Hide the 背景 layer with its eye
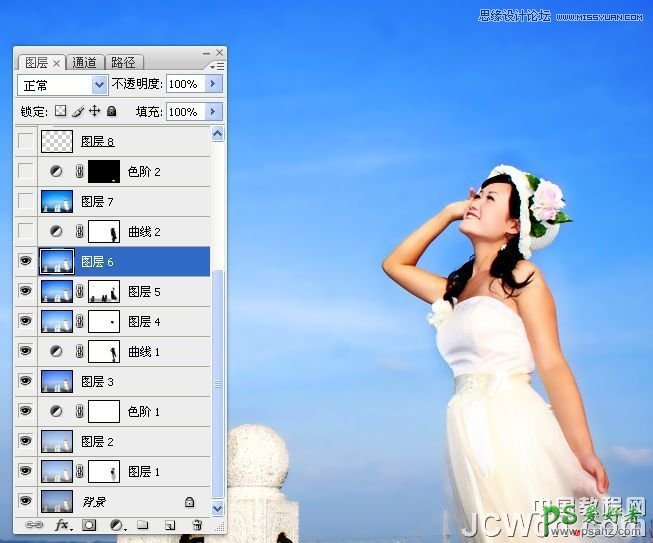Image resolution: width=653 pixels, height=543 pixels. click(26, 501)
